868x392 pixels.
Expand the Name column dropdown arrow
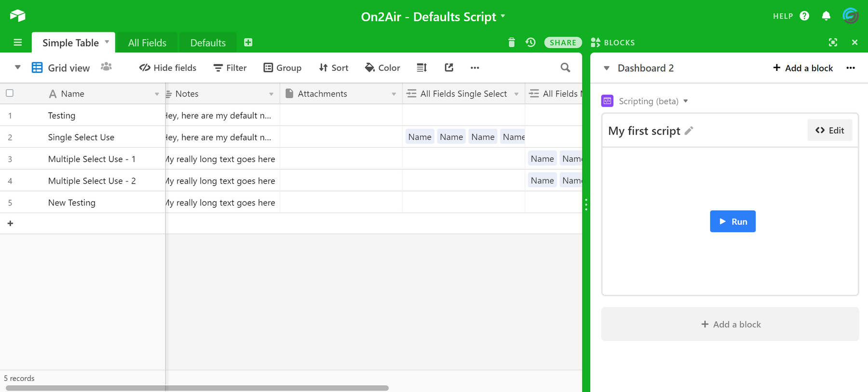pos(157,94)
